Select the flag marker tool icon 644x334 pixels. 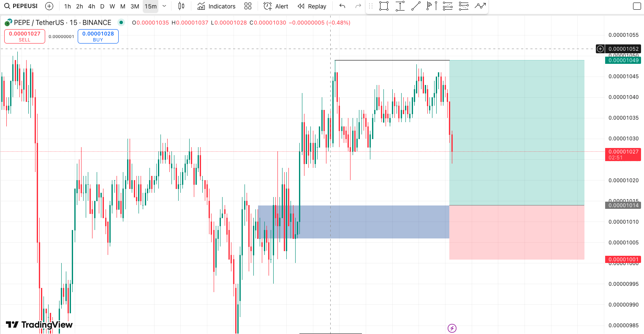432,6
